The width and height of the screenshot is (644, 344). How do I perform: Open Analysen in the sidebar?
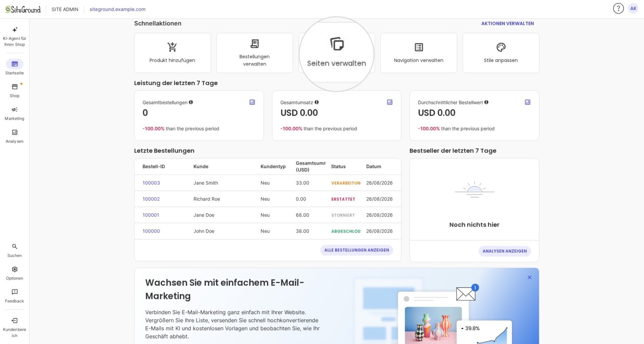tap(14, 136)
